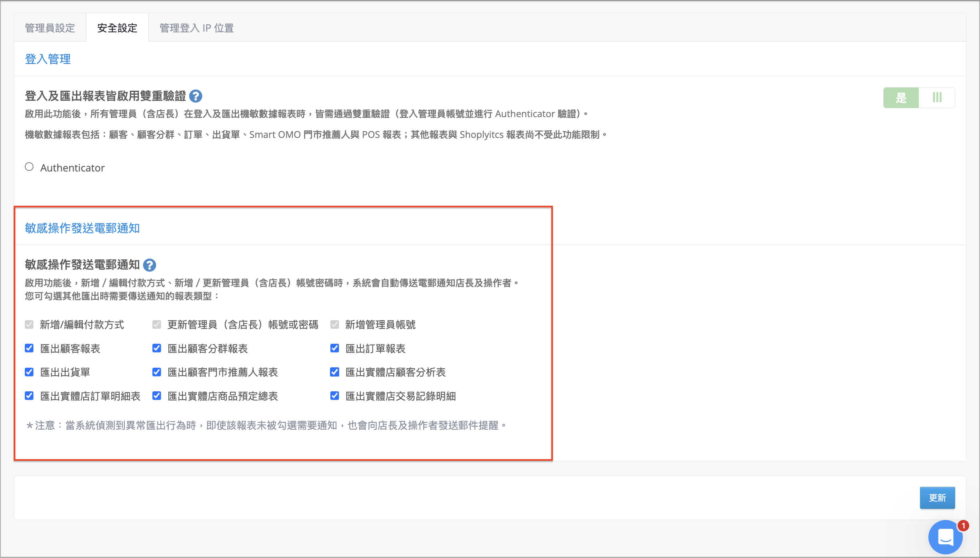Click the 機敏數據報表包括 description line
The width and height of the screenshot is (980, 558).
tap(316, 135)
